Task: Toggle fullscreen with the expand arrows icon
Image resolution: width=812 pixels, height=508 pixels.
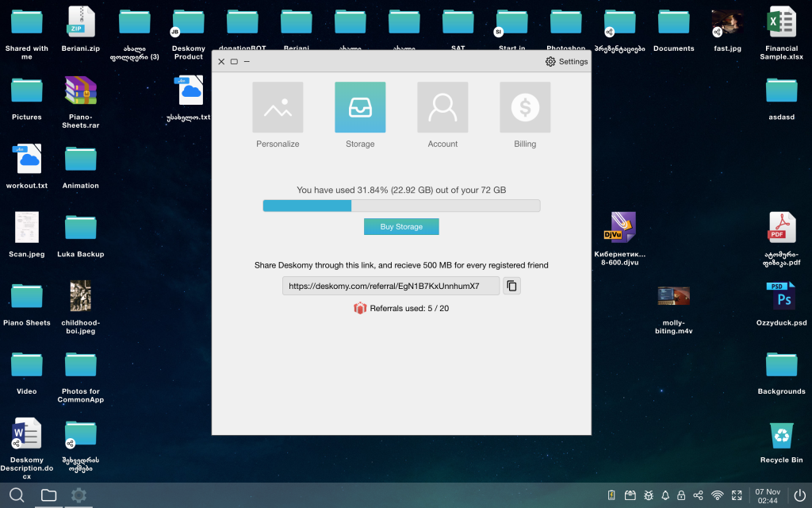Action: pyautogui.click(x=737, y=495)
